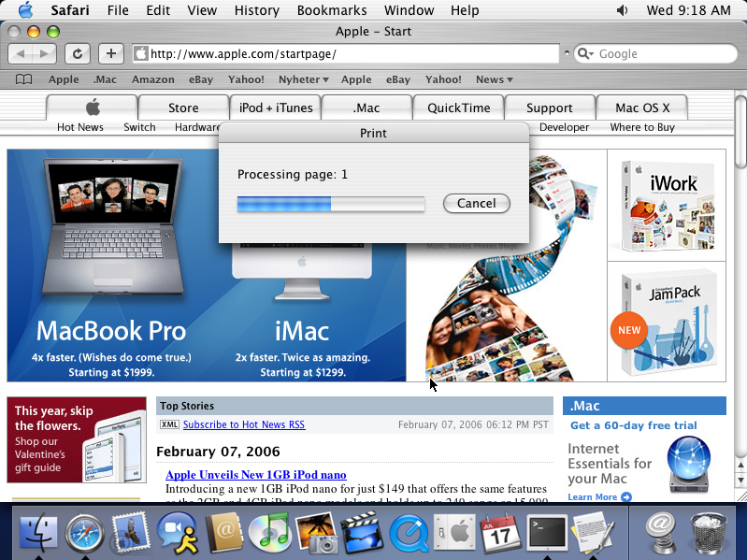
Task: Launch iMovie clapperboard Dock icon
Action: pyautogui.click(x=362, y=532)
